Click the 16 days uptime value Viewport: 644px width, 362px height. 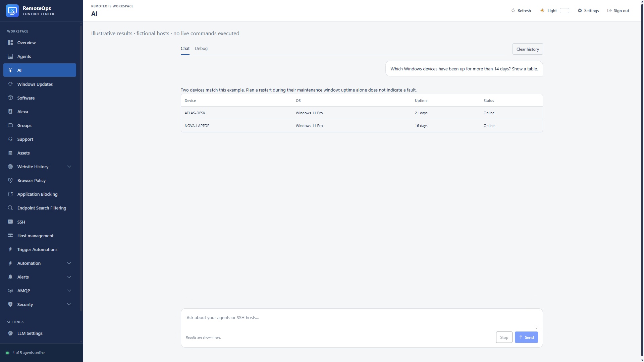pyautogui.click(x=421, y=126)
